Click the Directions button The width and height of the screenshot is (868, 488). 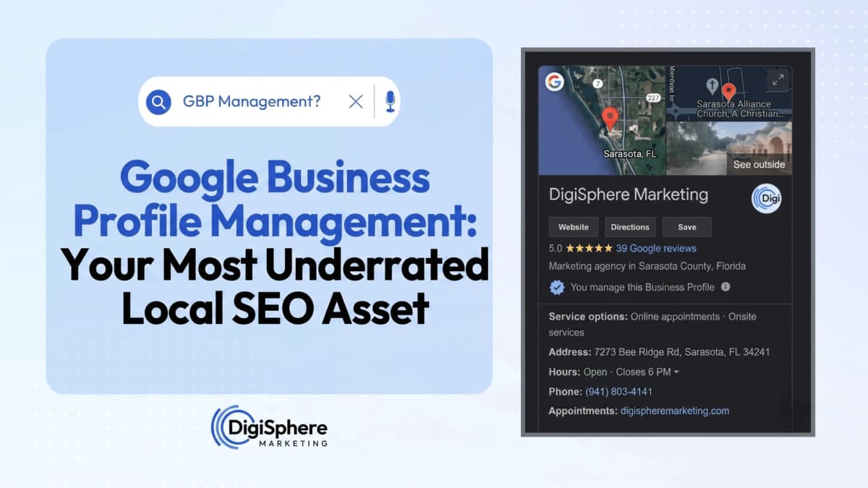point(630,227)
